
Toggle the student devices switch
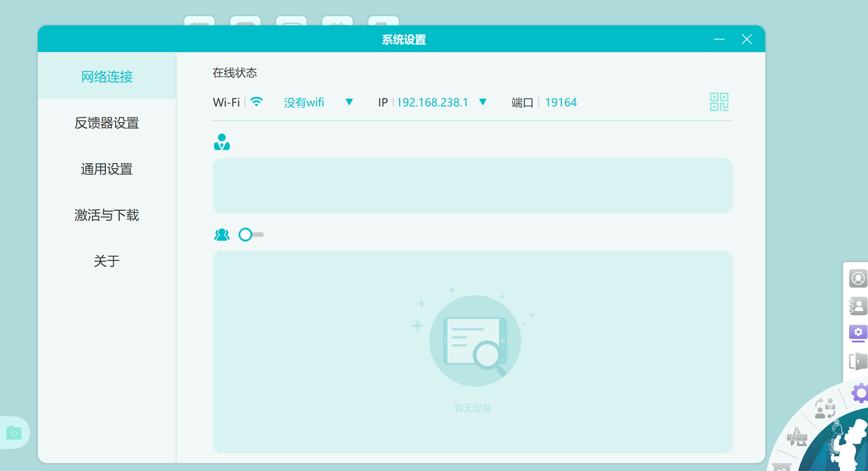pos(251,235)
